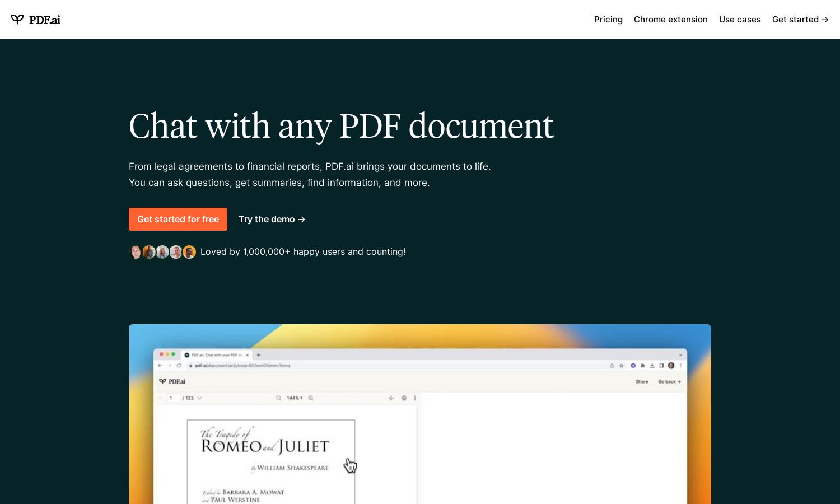Select the 'PDF.ai | Chat with your PDF' browser tab in demo
The height and width of the screenshot is (504, 840).
click(216, 355)
